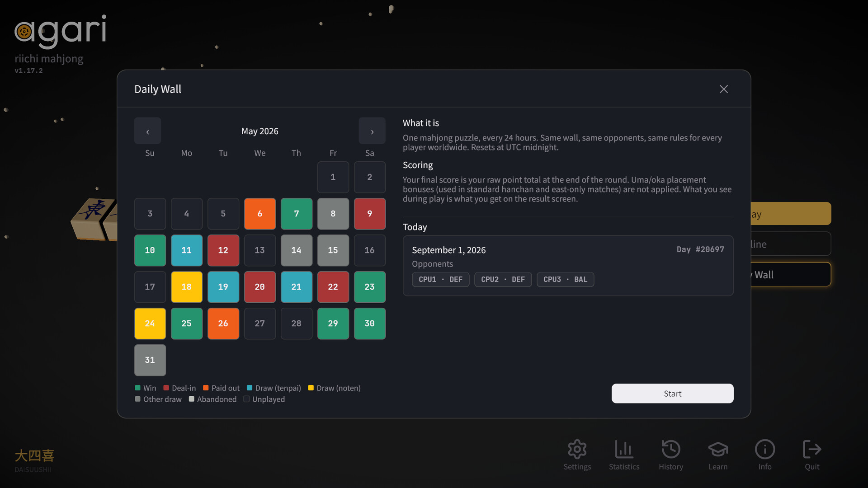Click the agari logo icon
Viewport: 868px width, 488px height.
(24, 32)
